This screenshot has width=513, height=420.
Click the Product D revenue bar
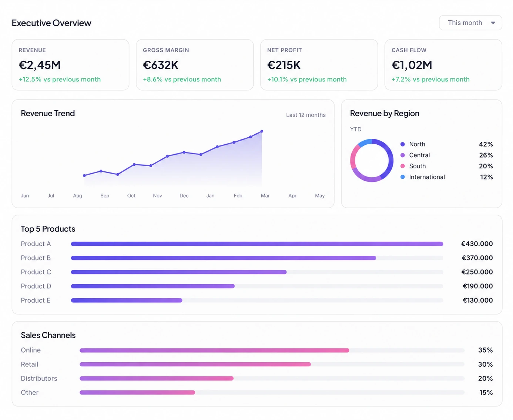(x=153, y=286)
